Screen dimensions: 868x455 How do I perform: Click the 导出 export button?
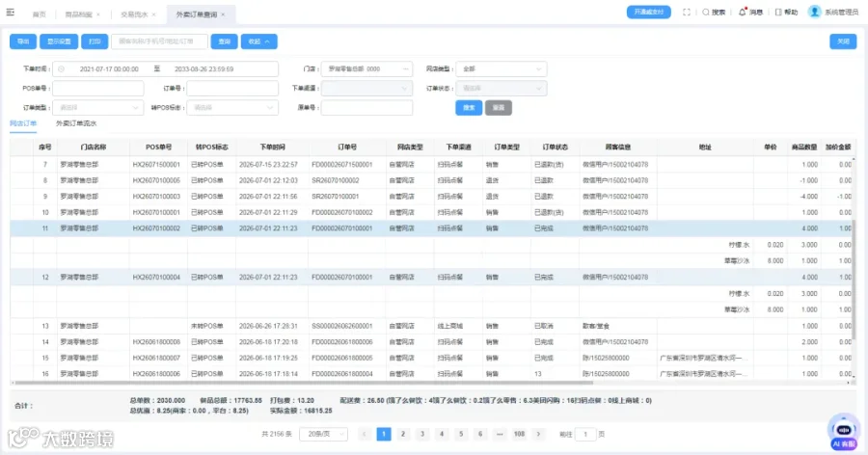23,41
